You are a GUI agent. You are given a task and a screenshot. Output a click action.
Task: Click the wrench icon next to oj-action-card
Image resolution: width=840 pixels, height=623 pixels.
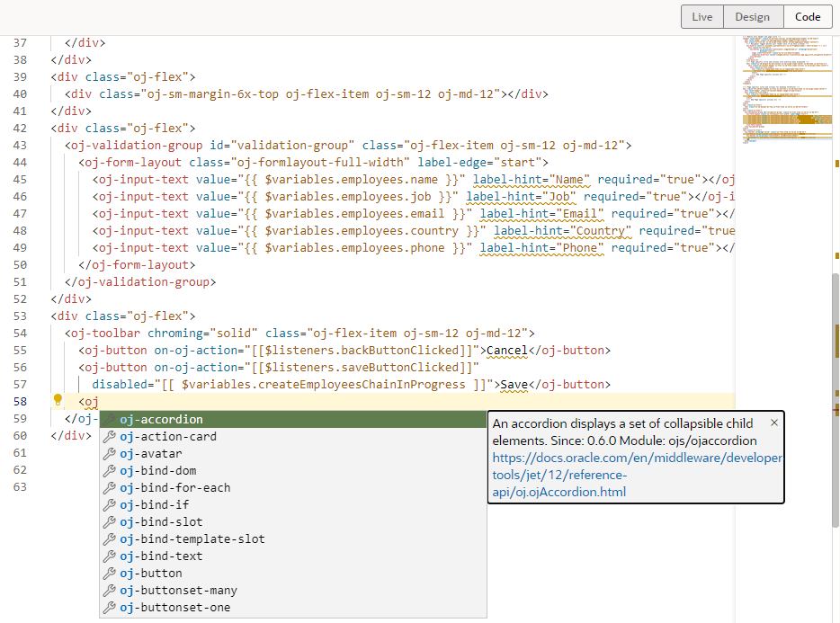tap(108, 436)
